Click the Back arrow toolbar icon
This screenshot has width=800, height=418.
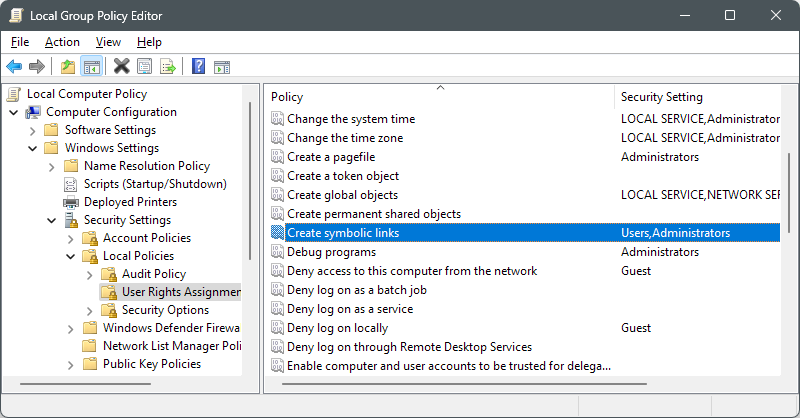pyautogui.click(x=14, y=66)
